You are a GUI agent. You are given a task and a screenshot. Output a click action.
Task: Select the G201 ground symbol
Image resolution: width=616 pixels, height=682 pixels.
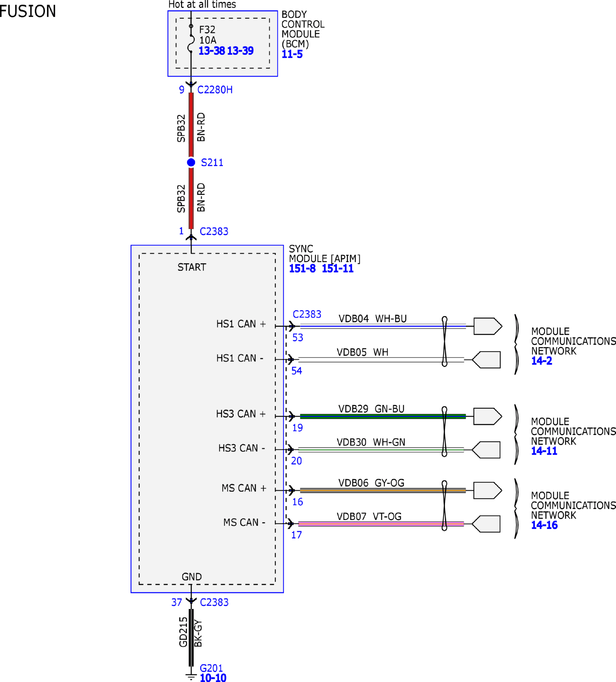pos(191,678)
